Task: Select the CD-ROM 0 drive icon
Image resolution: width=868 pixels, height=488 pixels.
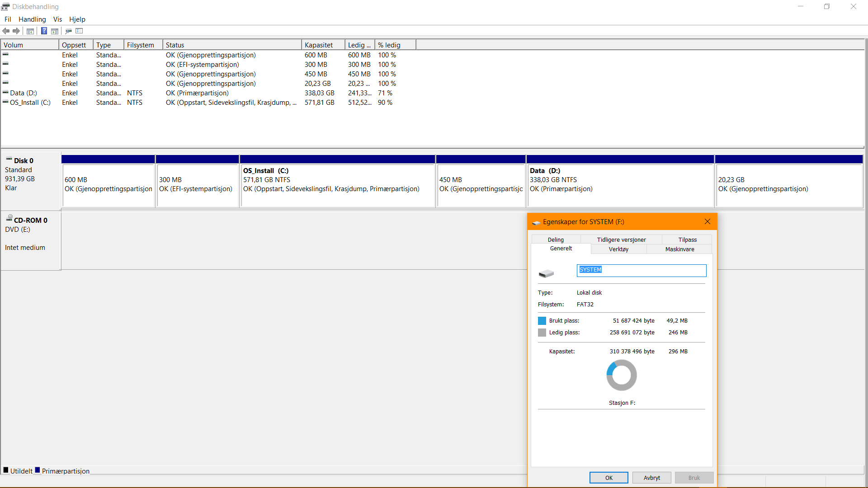Action: coord(9,218)
